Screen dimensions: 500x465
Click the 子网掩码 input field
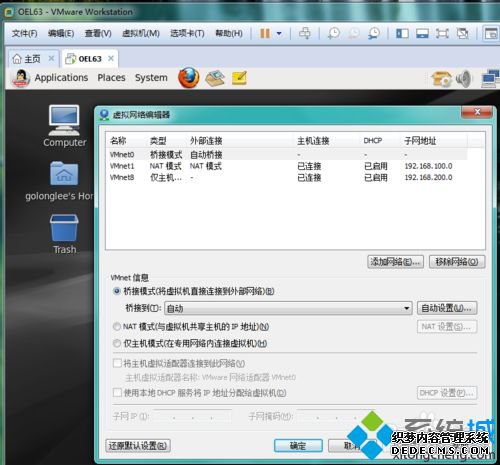[335, 416]
